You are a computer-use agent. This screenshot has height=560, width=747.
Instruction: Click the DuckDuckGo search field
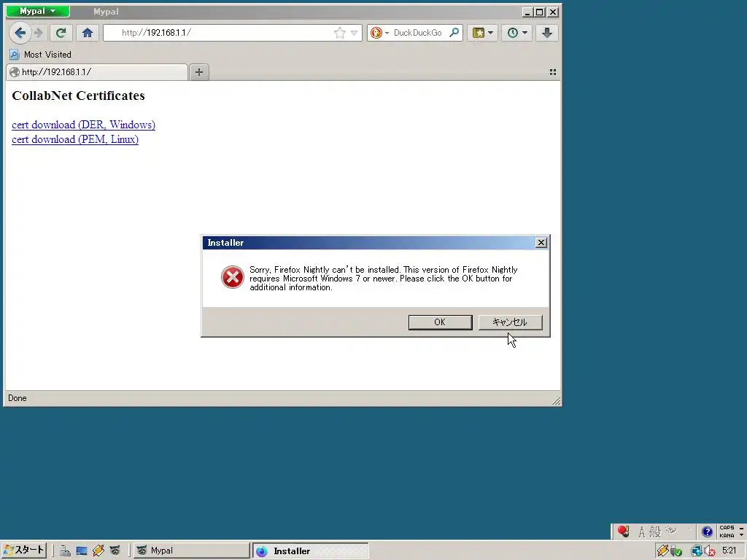(x=418, y=33)
